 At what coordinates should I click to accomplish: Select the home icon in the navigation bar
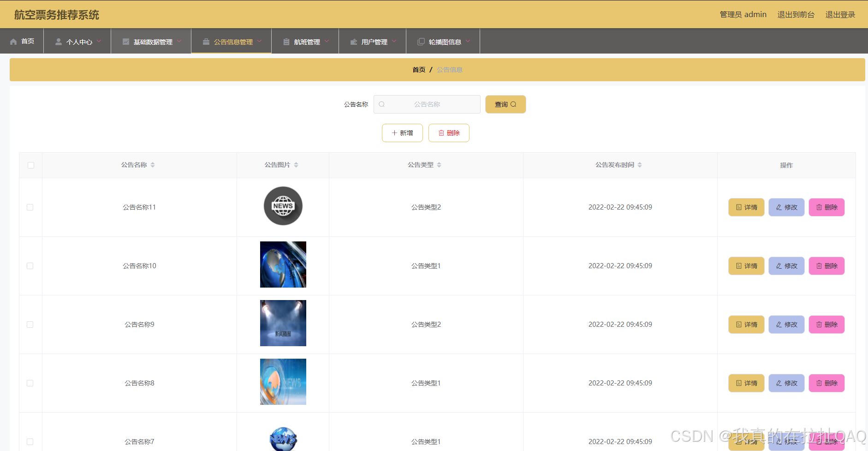13,41
